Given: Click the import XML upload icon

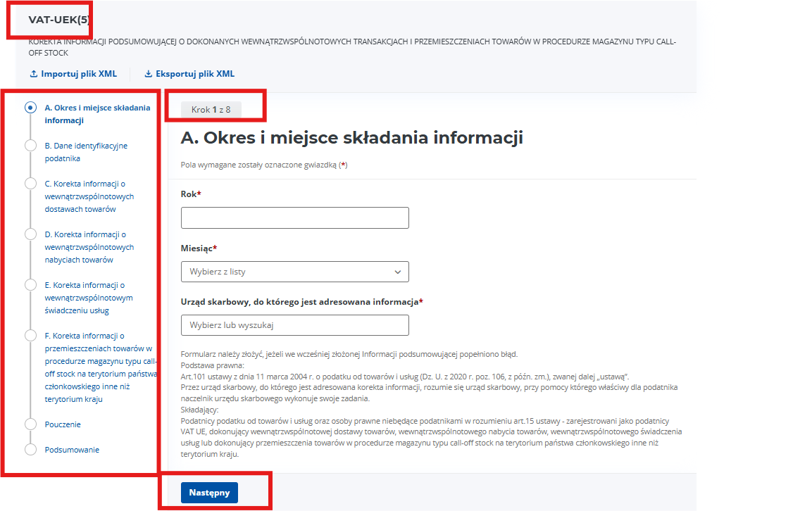Looking at the screenshot, I should click(33, 74).
